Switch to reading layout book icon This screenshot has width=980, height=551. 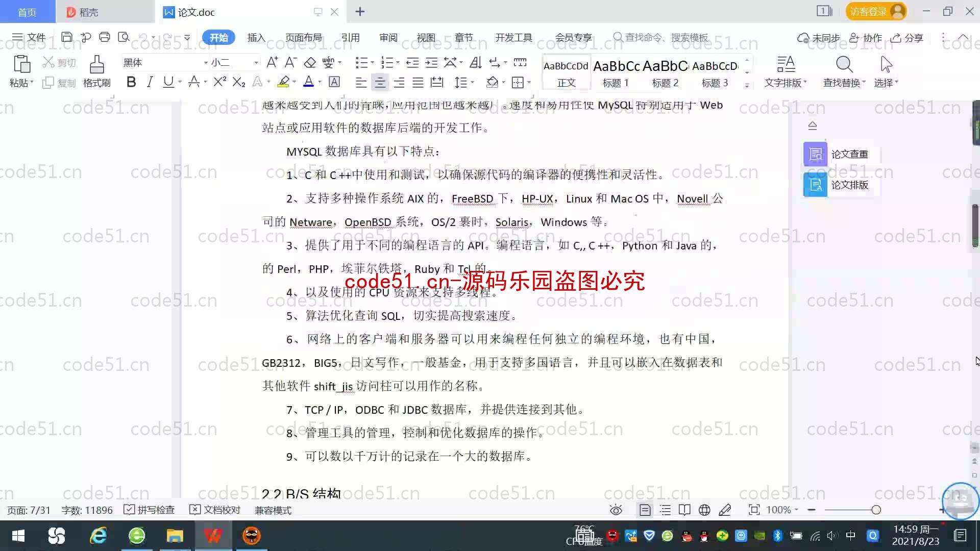click(x=684, y=510)
